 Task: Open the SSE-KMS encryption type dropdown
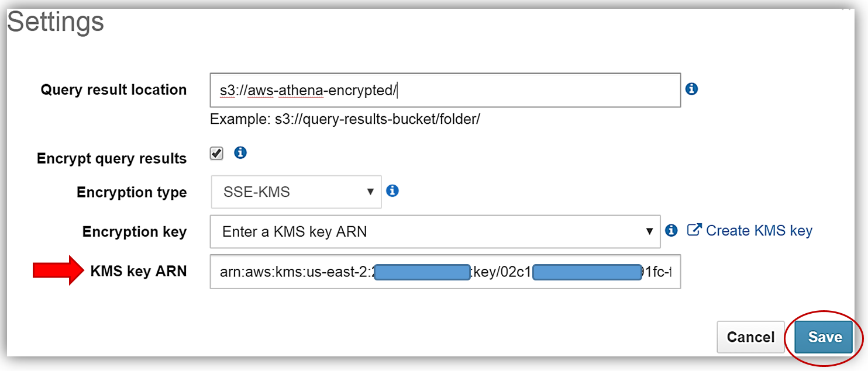296,192
